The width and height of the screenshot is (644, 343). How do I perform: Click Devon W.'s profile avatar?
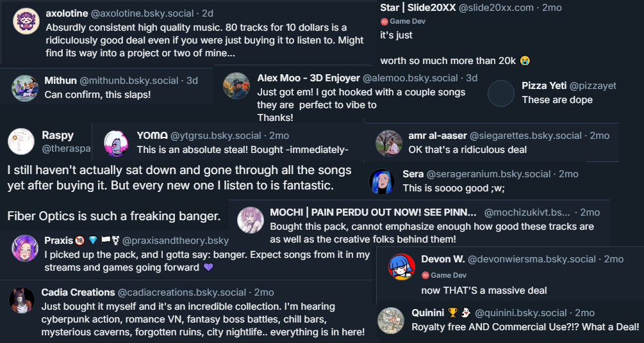click(402, 266)
